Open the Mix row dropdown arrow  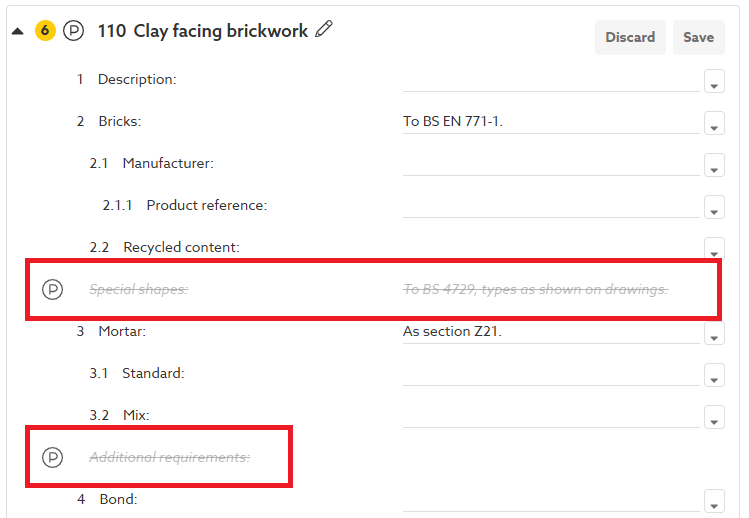pyautogui.click(x=714, y=420)
